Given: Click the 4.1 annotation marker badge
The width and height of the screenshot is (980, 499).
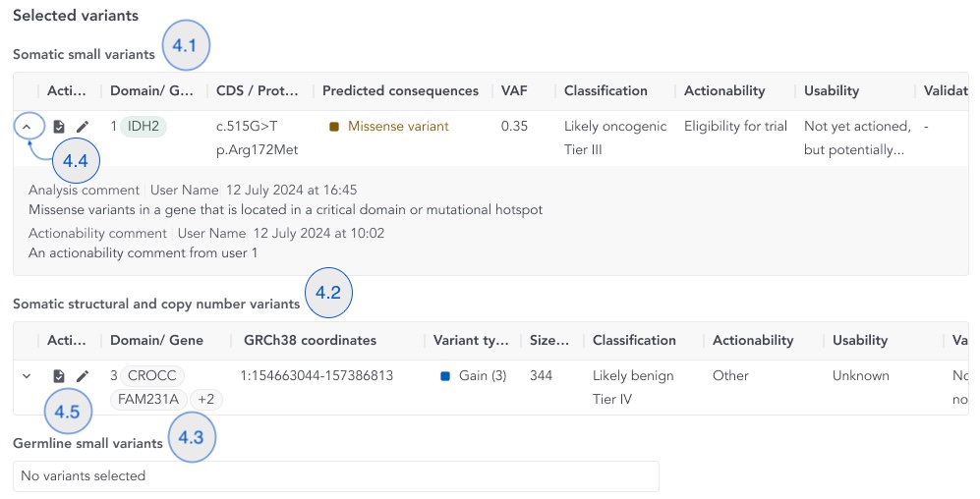Looking at the screenshot, I should pos(186,46).
